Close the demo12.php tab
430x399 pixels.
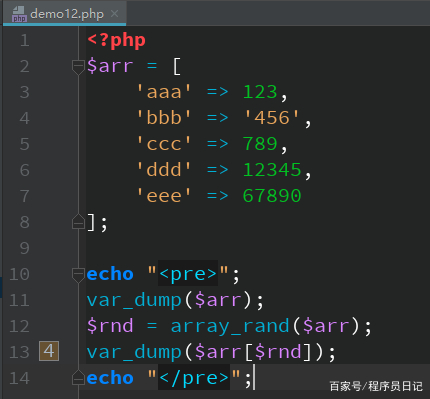pyautogui.click(x=114, y=14)
